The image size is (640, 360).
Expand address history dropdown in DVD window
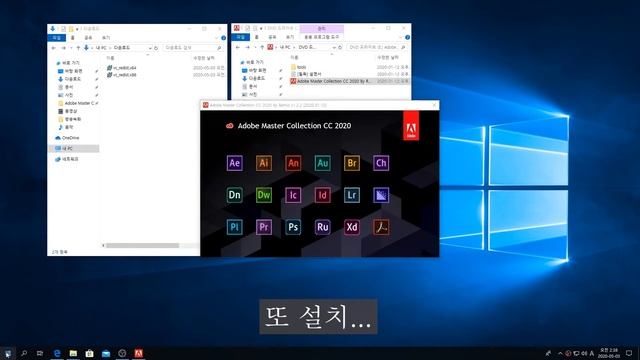tap(334, 47)
